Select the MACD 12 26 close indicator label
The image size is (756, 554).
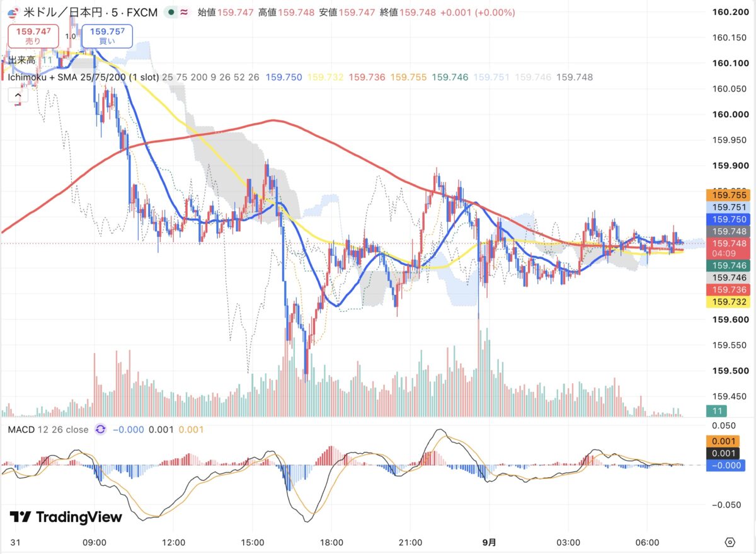coord(48,429)
